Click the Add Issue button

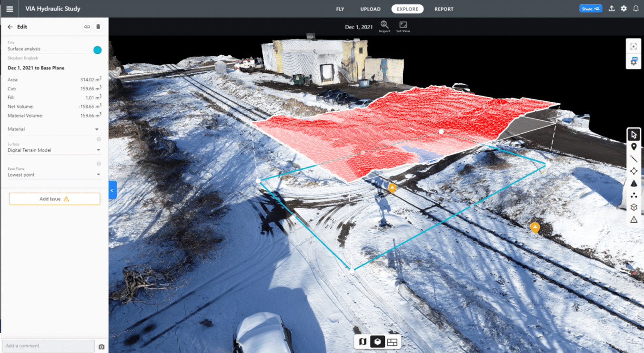(54, 198)
